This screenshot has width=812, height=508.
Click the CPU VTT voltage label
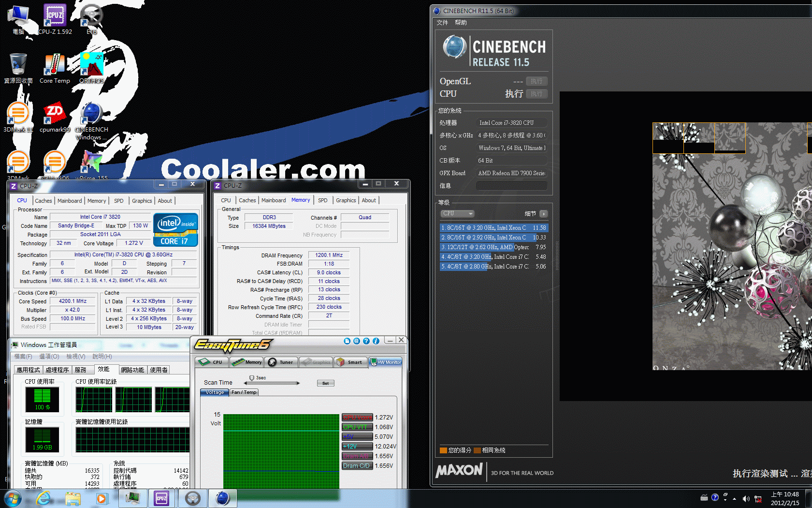click(x=357, y=427)
